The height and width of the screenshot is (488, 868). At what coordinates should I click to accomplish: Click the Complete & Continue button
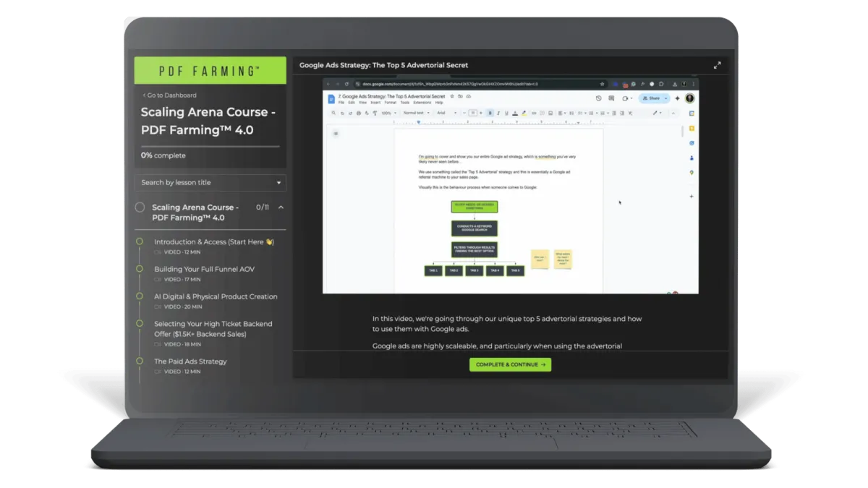[510, 364]
